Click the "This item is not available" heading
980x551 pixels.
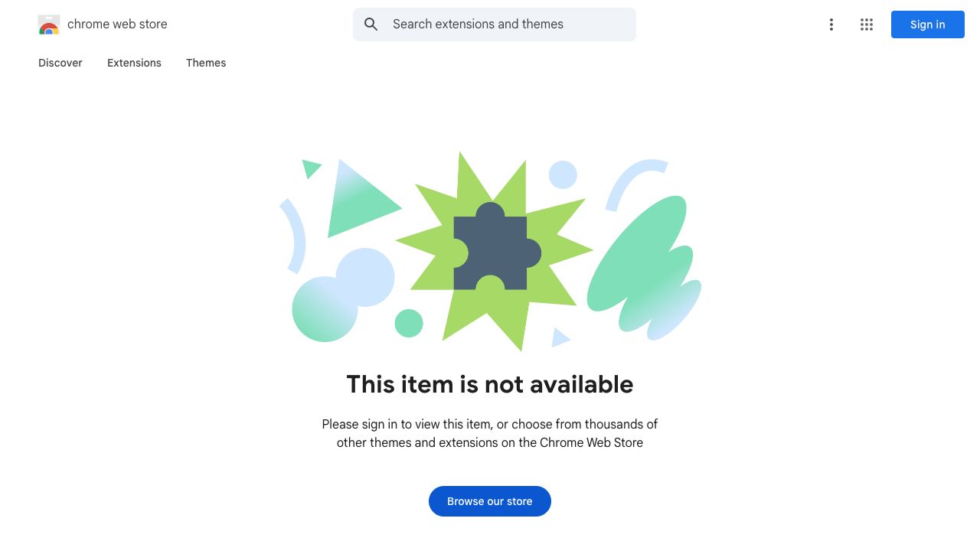tap(490, 384)
